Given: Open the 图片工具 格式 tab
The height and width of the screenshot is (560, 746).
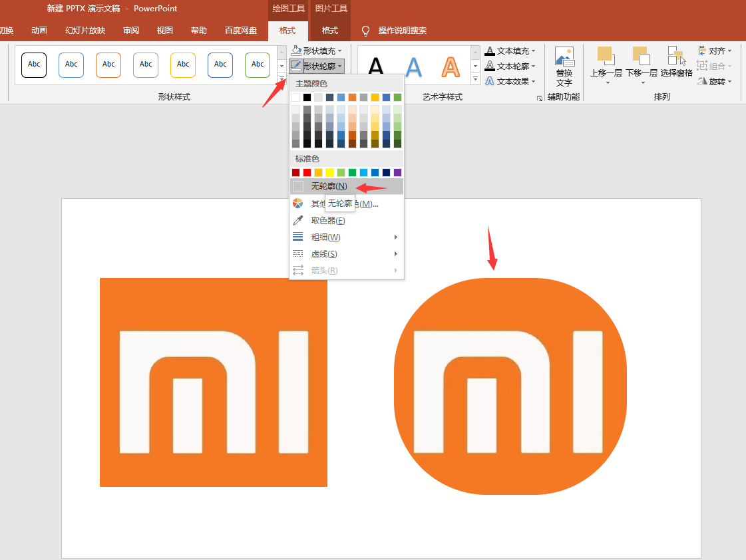Looking at the screenshot, I should pyautogui.click(x=329, y=31).
